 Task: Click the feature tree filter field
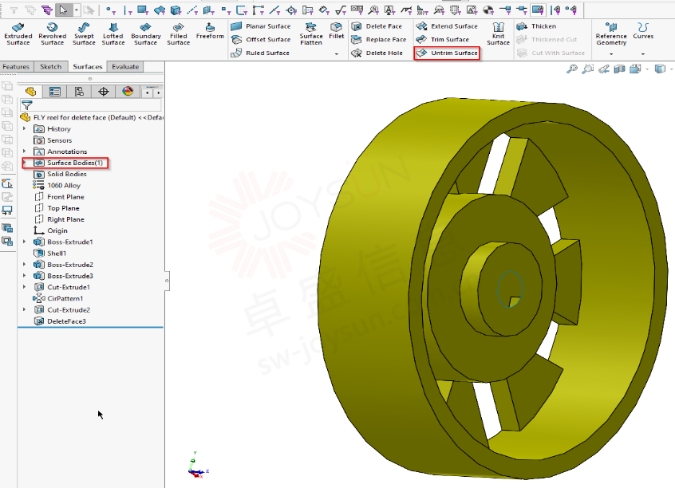click(x=91, y=105)
